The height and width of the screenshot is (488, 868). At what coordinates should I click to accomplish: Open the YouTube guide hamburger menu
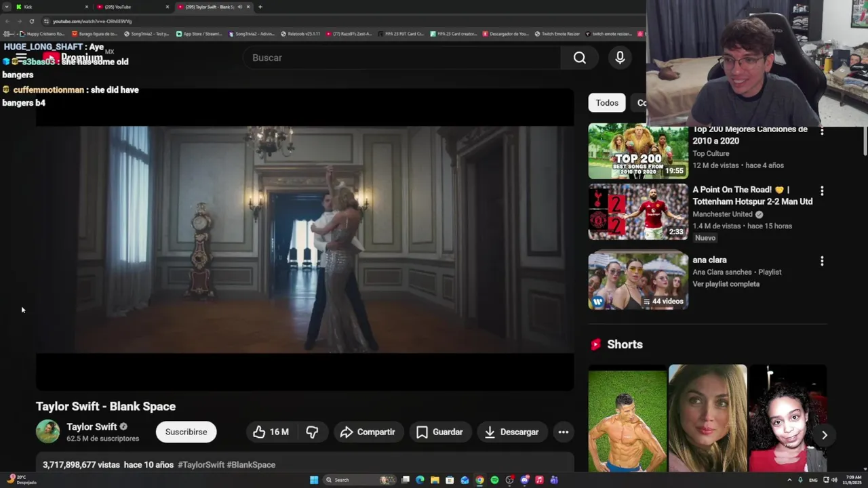pos(21,58)
